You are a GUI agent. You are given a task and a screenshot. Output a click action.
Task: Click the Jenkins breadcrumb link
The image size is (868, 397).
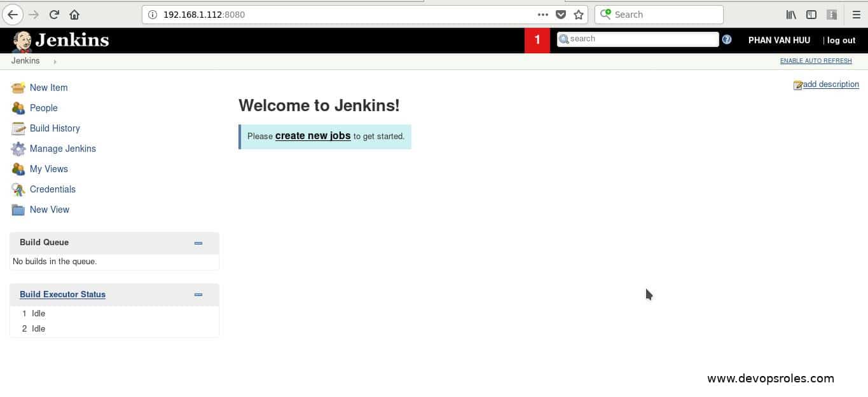[25, 61]
